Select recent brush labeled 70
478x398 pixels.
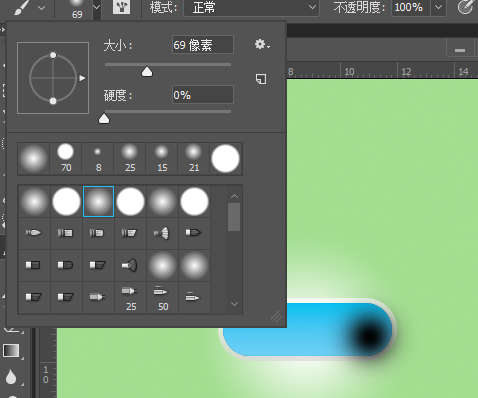point(66,158)
